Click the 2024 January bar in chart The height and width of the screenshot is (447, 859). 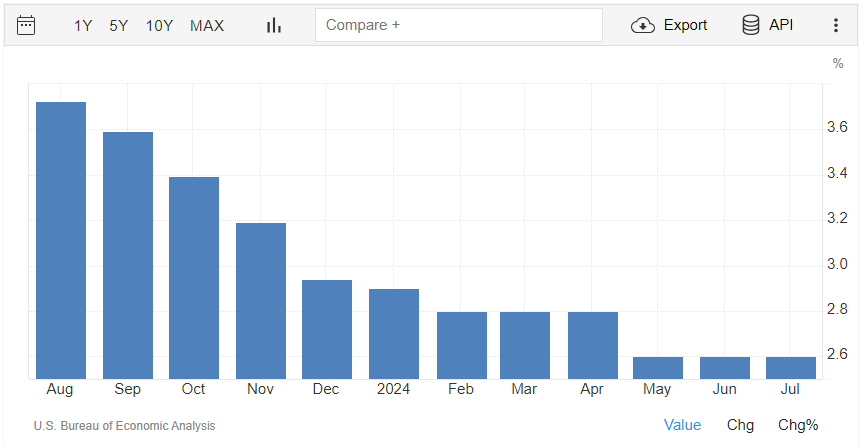point(394,334)
